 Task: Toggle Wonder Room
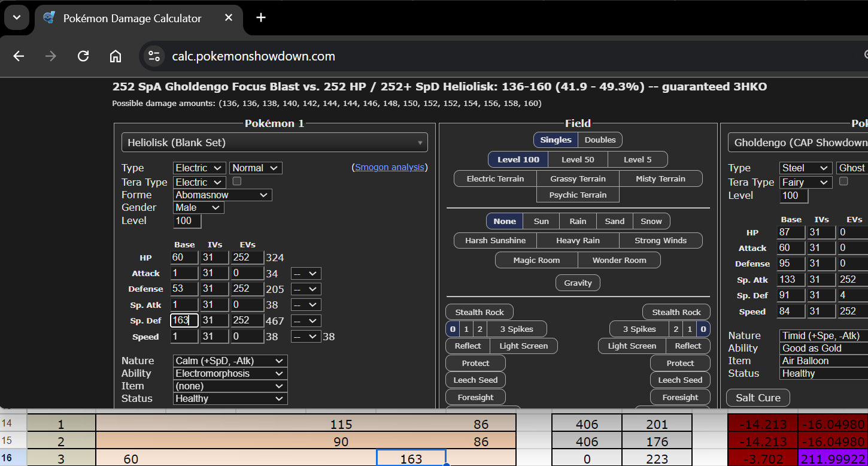tap(619, 260)
